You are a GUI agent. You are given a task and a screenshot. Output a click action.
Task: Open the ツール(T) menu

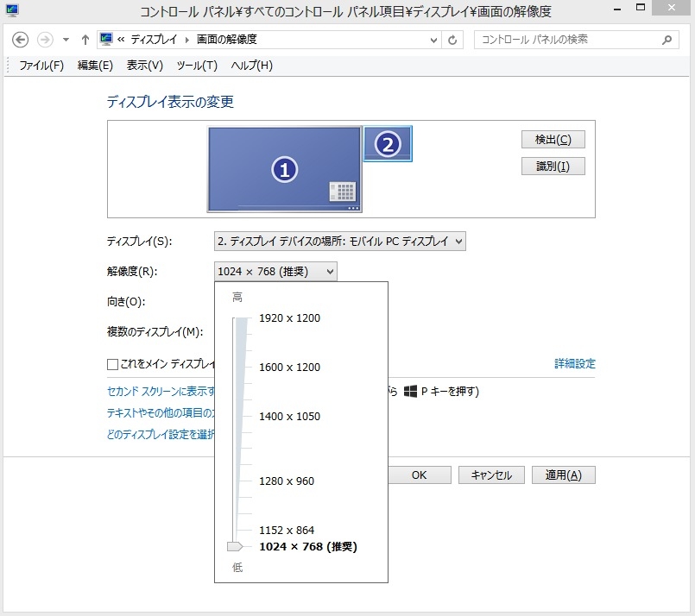click(x=197, y=66)
